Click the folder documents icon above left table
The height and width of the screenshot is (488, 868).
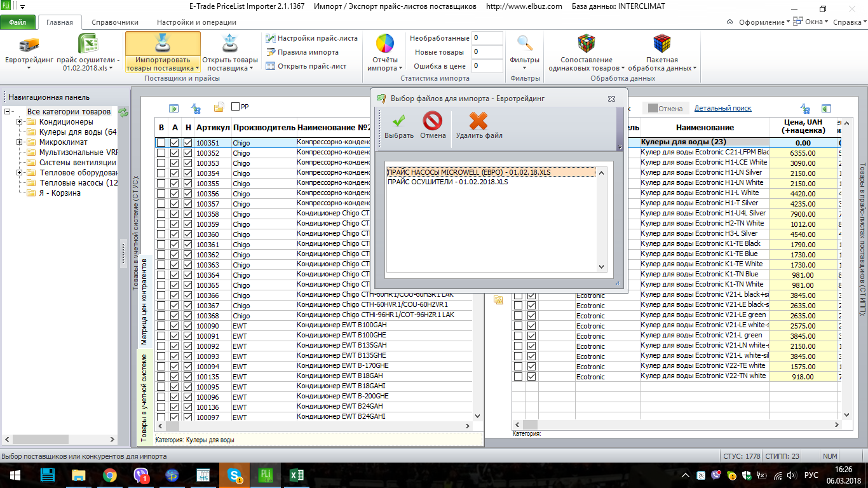click(219, 107)
